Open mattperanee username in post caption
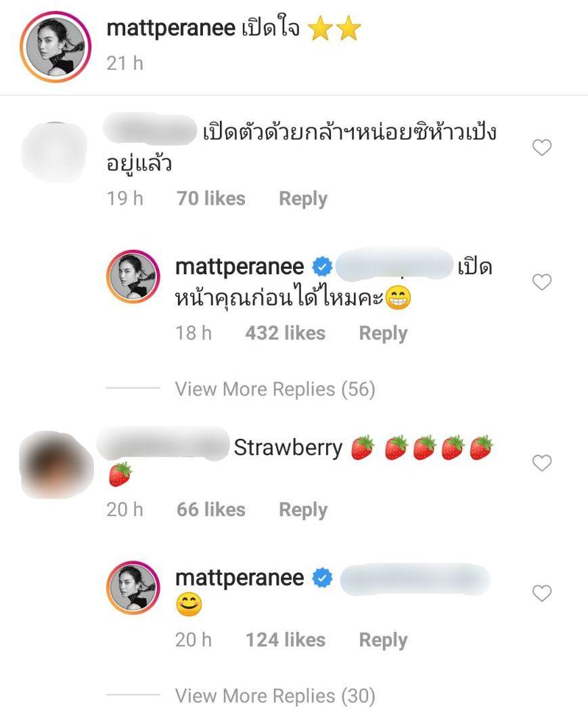 tap(171, 28)
